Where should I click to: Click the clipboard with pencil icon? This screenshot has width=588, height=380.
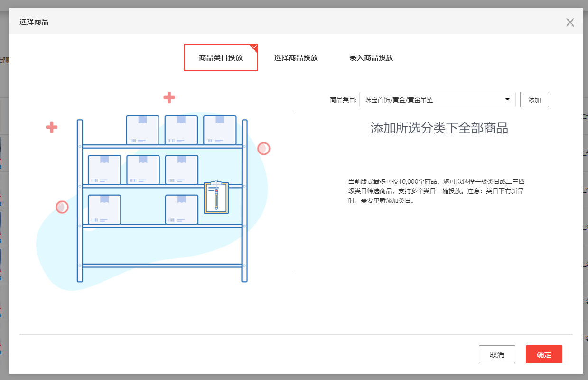(216, 197)
